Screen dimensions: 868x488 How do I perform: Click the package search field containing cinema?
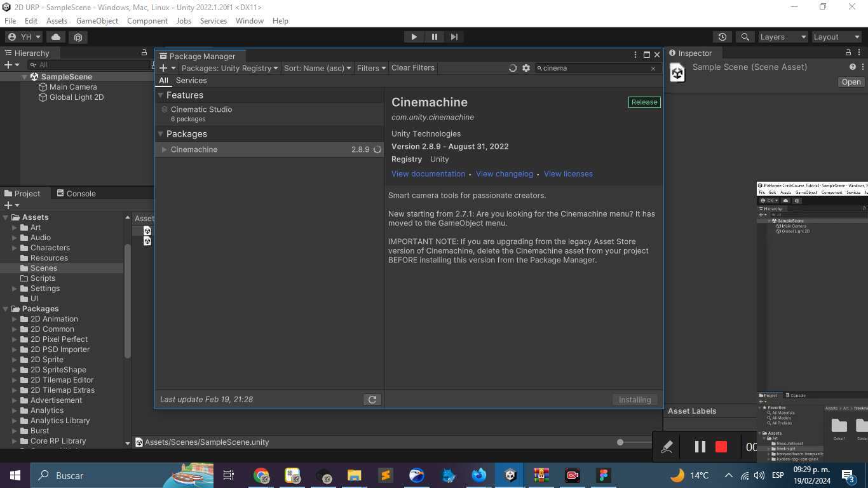(x=597, y=68)
